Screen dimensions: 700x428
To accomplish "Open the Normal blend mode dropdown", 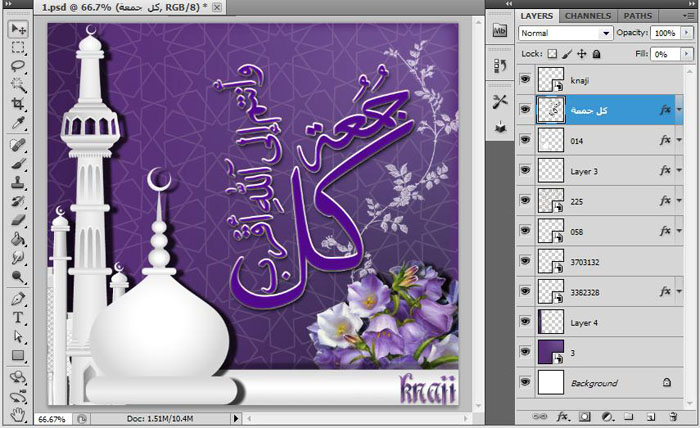I will tap(565, 33).
